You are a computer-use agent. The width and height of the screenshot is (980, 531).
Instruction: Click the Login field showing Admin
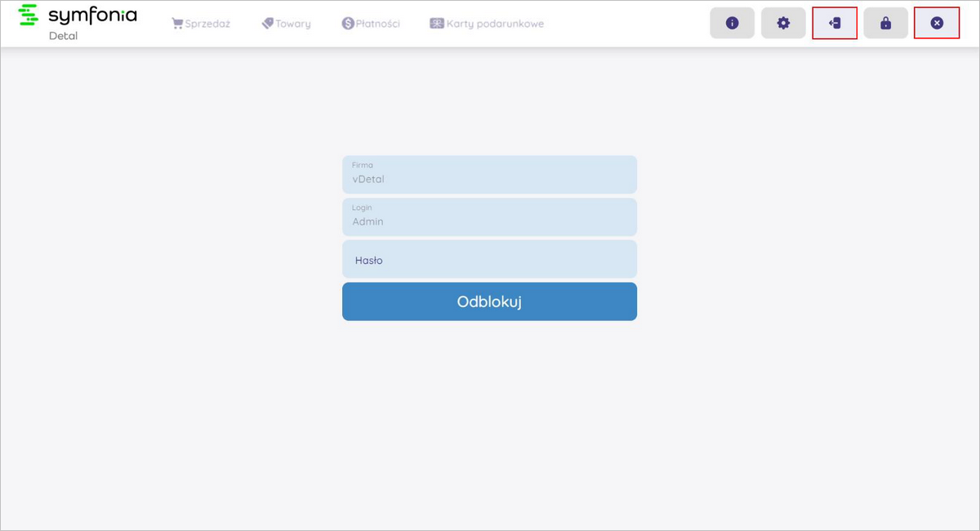[x=489, y=216]
